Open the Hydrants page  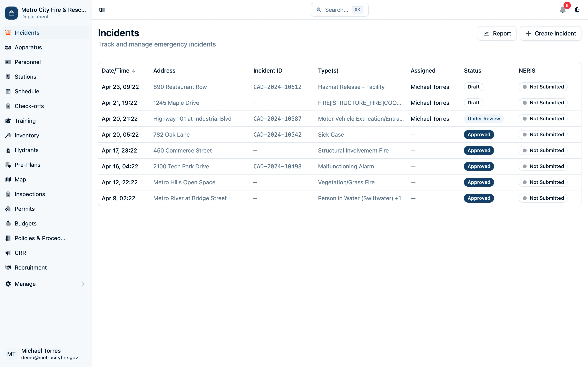pyautogui.click(x=27, y=150)
